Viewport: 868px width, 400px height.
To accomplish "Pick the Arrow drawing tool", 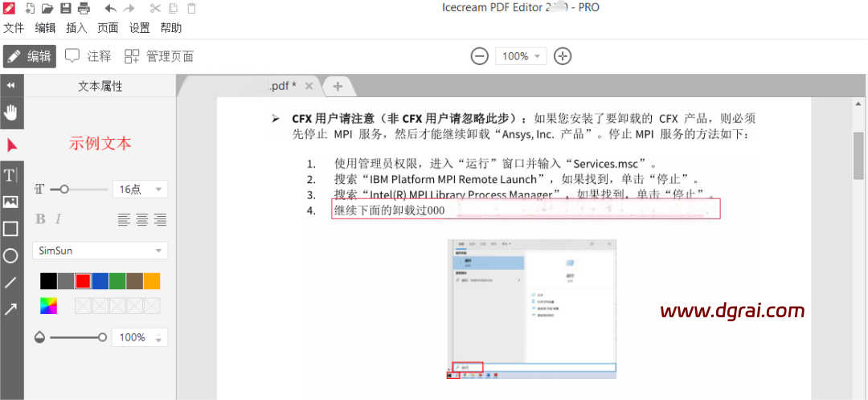I will click(x=11, y=309).
